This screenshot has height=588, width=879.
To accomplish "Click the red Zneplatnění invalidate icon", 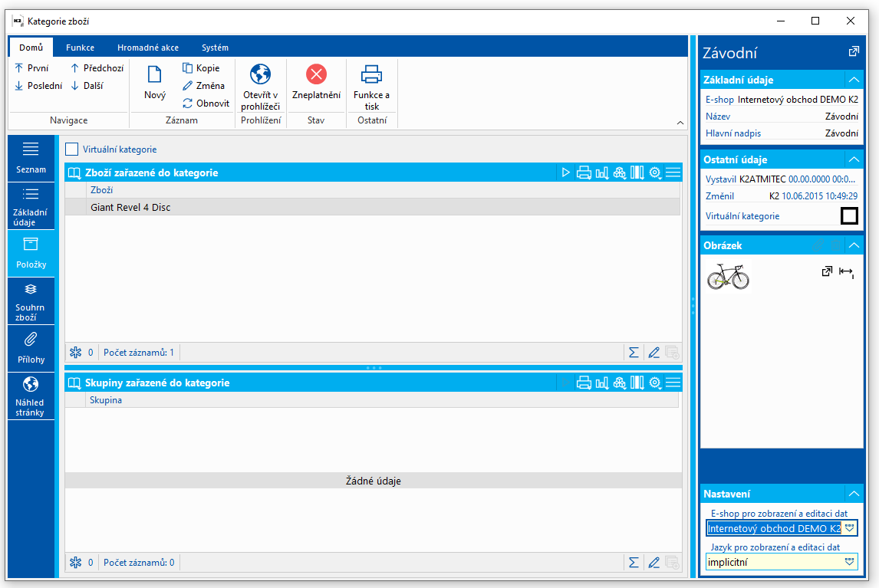I will (316, 74).
